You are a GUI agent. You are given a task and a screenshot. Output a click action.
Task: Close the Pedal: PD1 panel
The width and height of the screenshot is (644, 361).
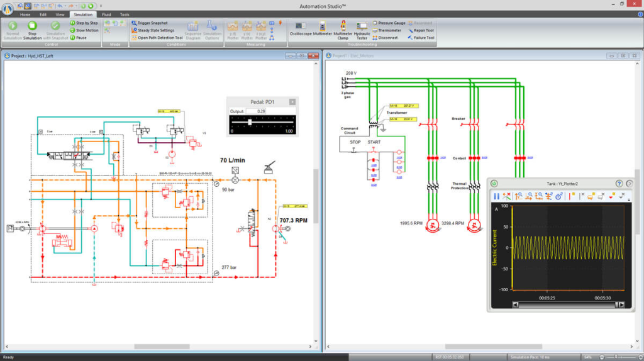292,102
